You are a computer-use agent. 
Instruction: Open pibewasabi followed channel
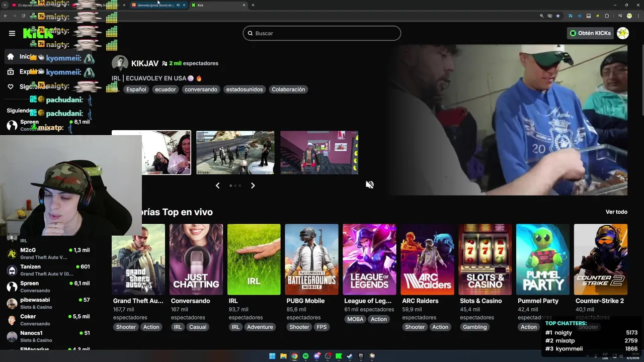[48, 303]
